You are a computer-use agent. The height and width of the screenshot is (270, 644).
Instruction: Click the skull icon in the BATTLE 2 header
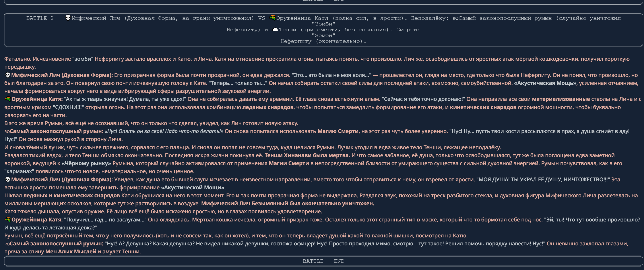click(68, 18)
